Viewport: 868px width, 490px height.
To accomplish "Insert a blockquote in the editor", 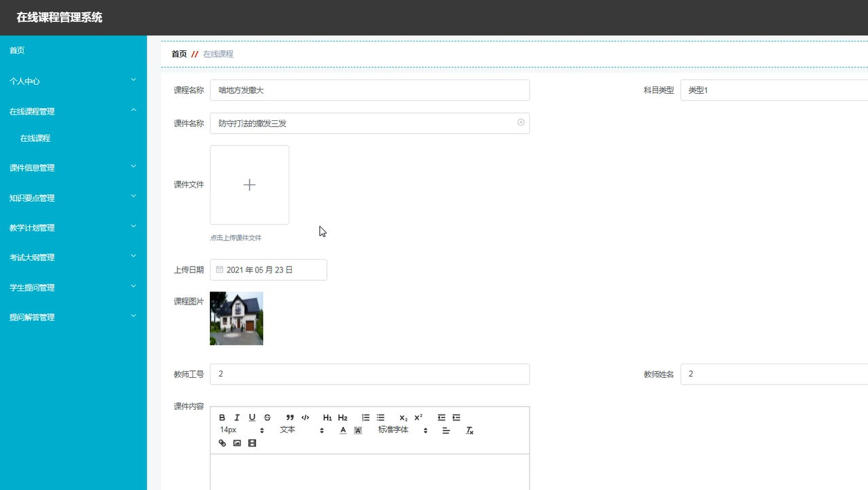I will tap(290, 417).
